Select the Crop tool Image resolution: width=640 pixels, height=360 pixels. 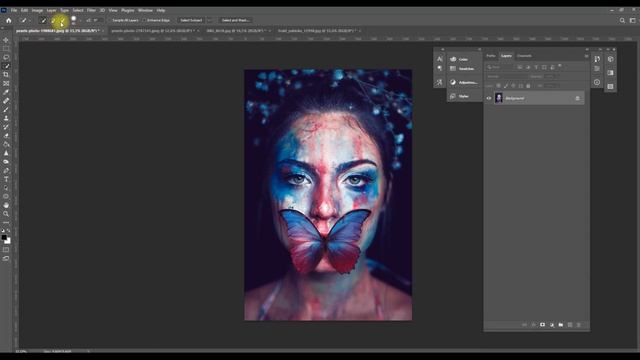(x=6, y=75)
